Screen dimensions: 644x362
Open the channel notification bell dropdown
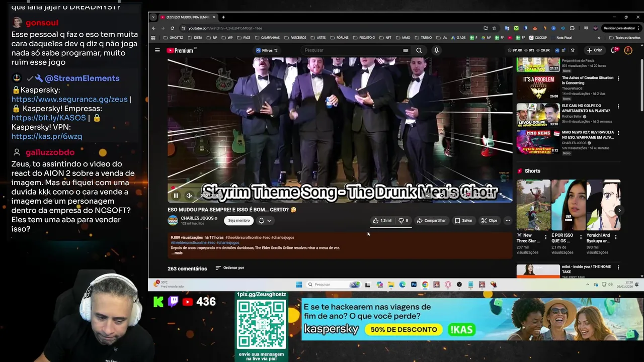[265, 220]
